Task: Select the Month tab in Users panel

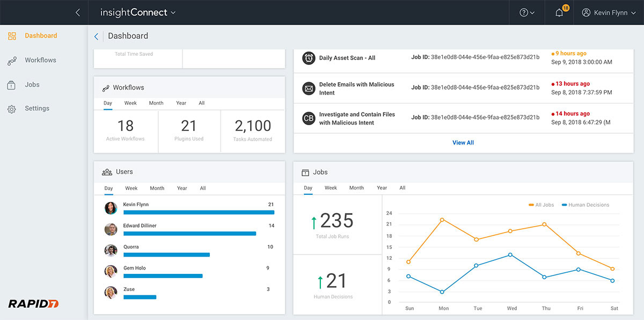Action: (x=157, y=188)
